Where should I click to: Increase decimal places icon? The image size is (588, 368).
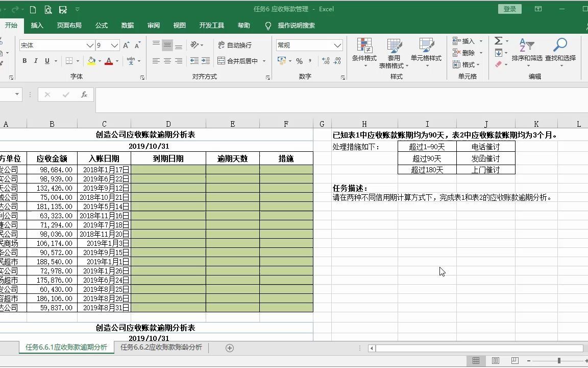pos(326,61)
